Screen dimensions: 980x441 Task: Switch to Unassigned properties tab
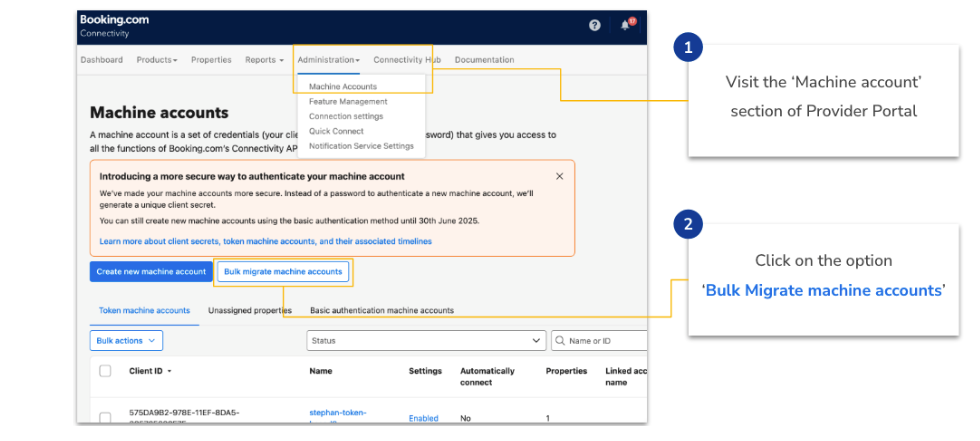[x=249, y=311]
